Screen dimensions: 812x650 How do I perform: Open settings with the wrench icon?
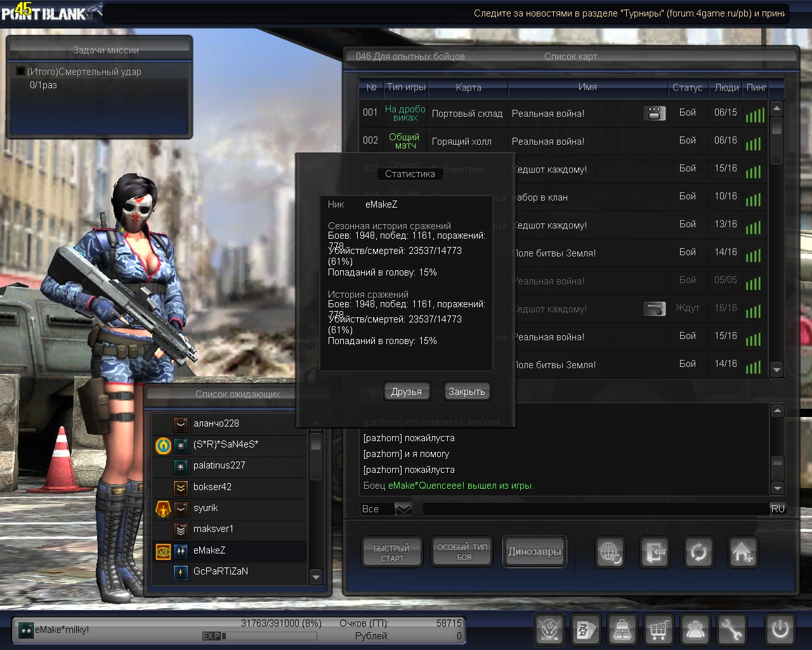731,630
